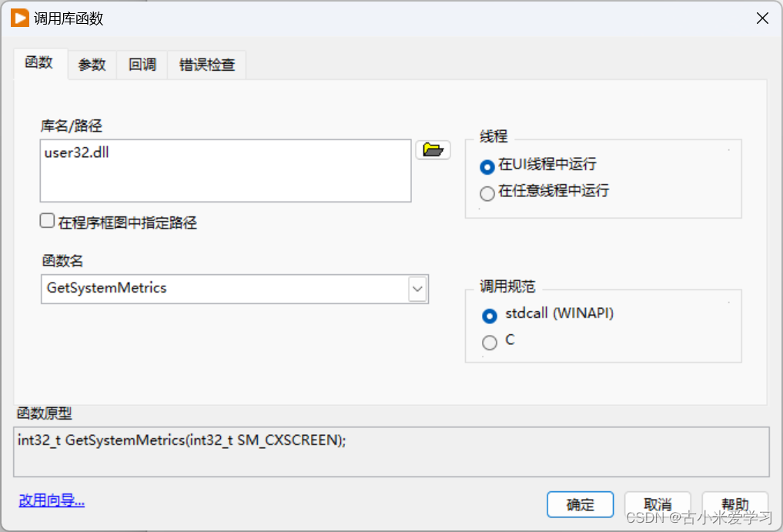783x532 pixels.
Task: Enable the 在程序框图中指定路径 checkbox
Action: pos(45,219)
